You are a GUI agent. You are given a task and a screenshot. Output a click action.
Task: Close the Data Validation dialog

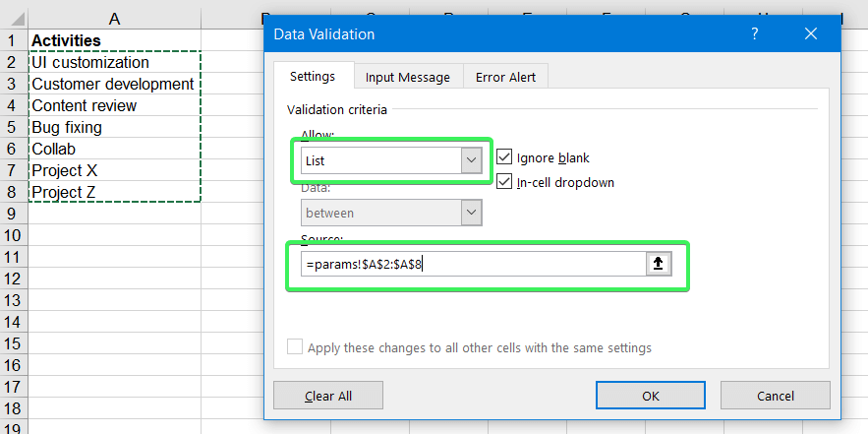(811, 34)
